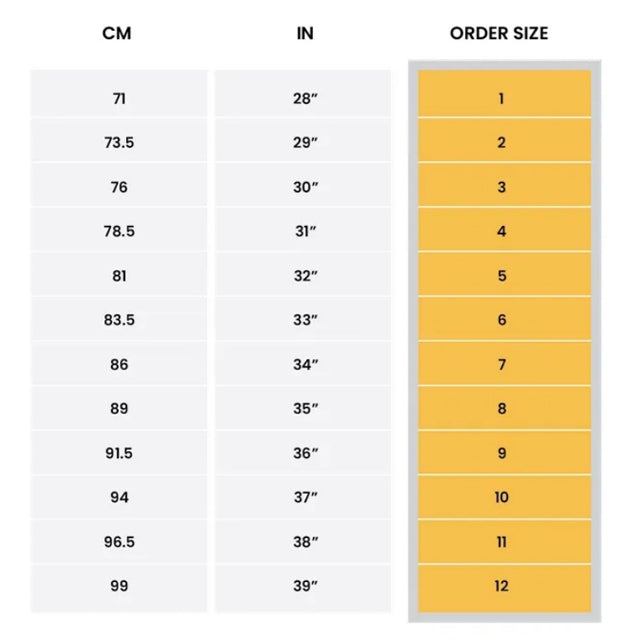Choose order size 7
This screenshot has width=640, height=640.
[502, 365]
